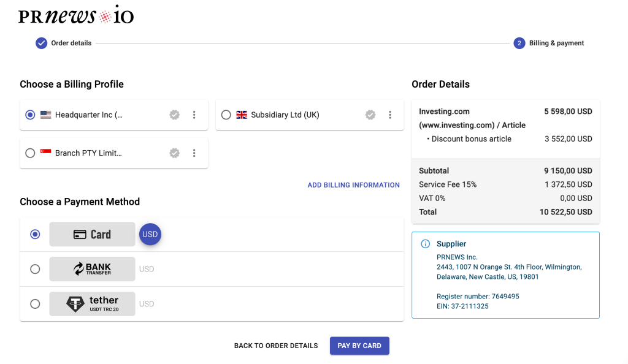Click the Headquarter Inc profile name

point(89,115)
